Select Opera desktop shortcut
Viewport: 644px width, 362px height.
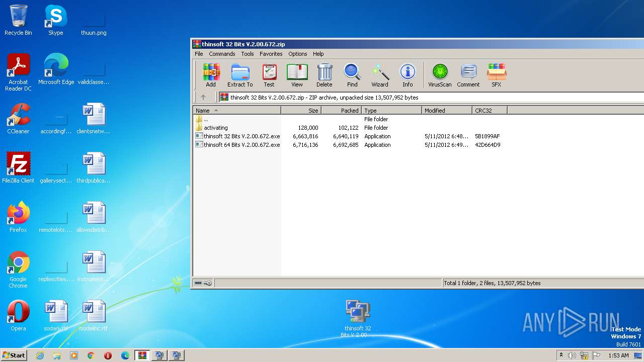18,316
